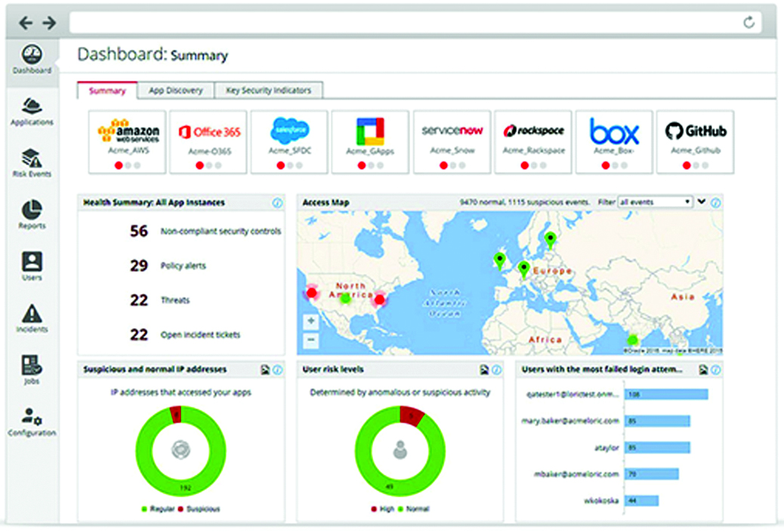Image resolution: width=784 pixels, height=532 pixels.
Task: Click red status dot under Acme_Github
Action: (687, 165)
